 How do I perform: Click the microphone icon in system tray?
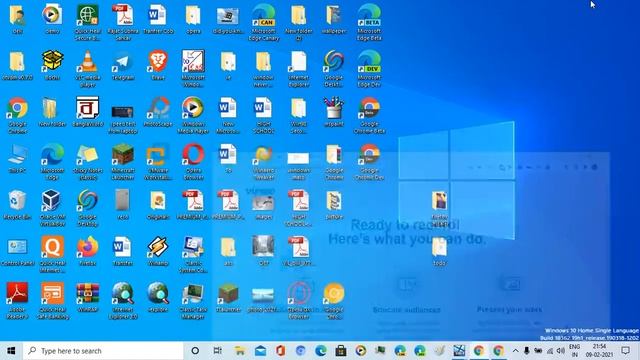click(x=527, y=351)
